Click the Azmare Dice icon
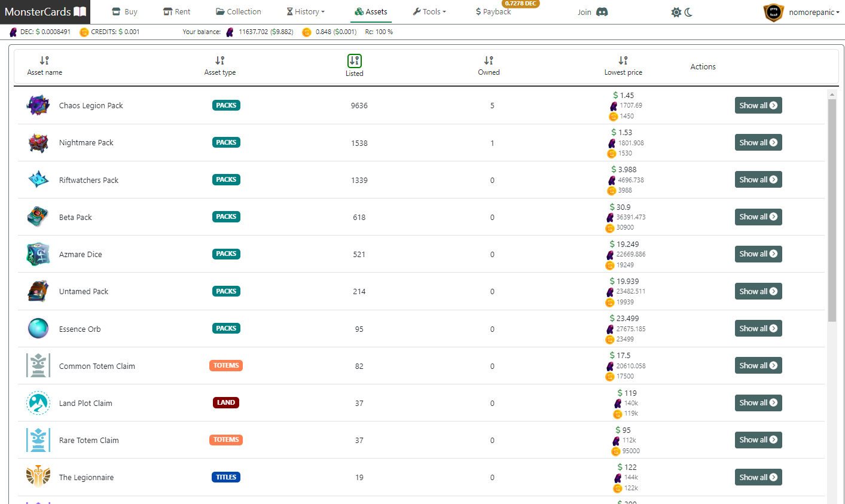 tap(38, 254)
